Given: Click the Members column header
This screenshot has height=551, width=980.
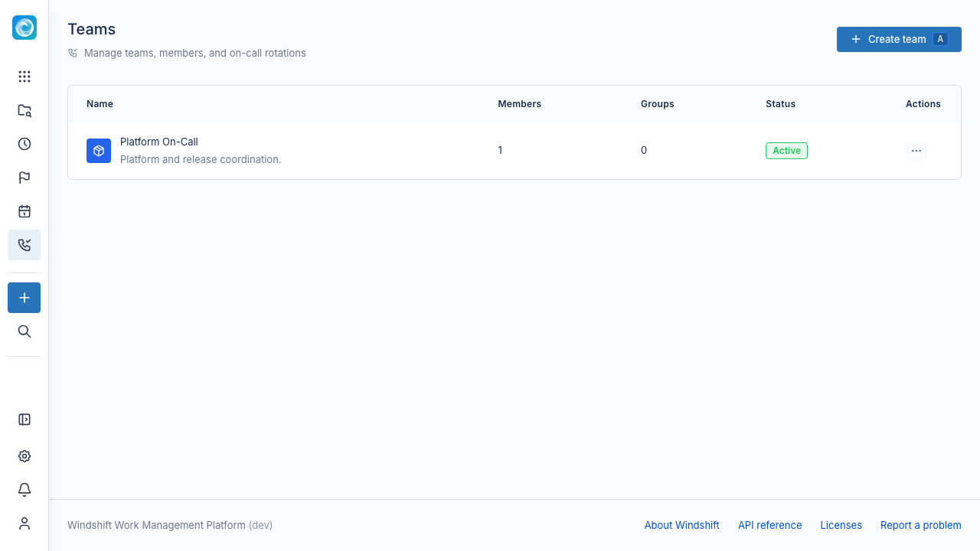Looking at the screenshot, I should [520, 104].
